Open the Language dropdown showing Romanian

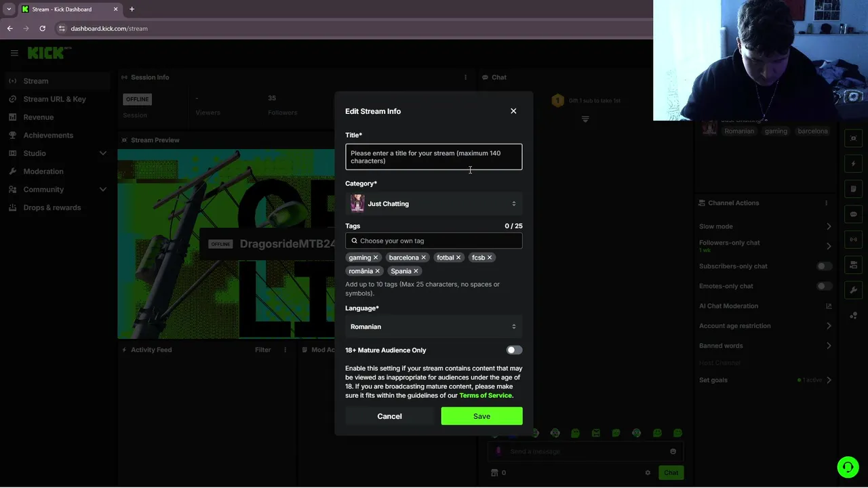[x=434, y=327]
